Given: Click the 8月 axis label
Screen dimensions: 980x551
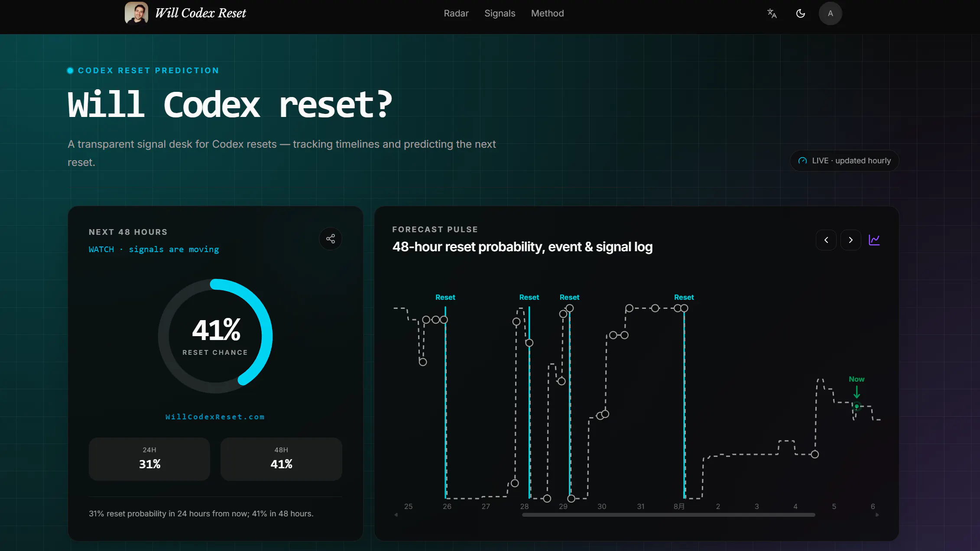Looking at the screenshot, I should tap(679, 506).
